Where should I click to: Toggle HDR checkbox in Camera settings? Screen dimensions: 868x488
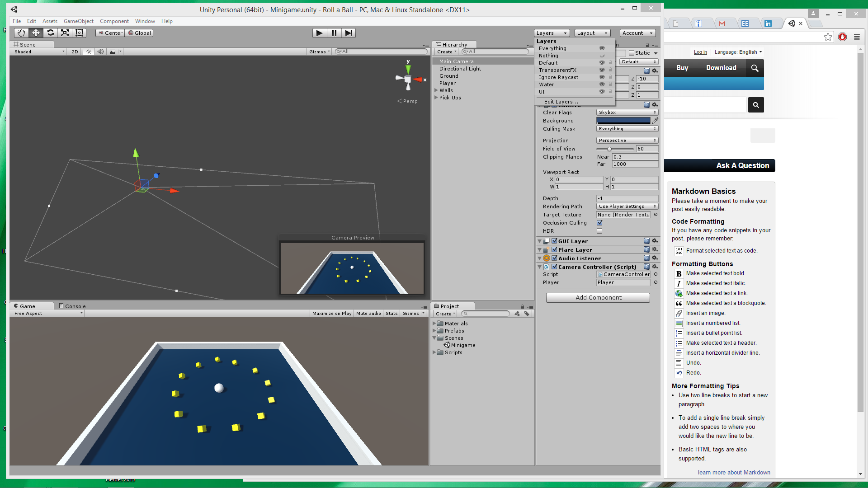tap(600, 230)
